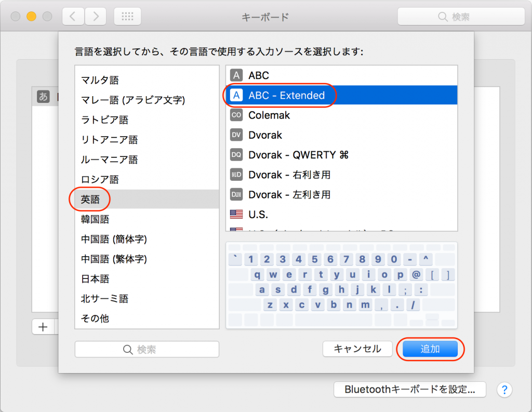Select the Colemak input source icon
The height and width of the screenshot is (412, 532).
(x=236, y=115)
